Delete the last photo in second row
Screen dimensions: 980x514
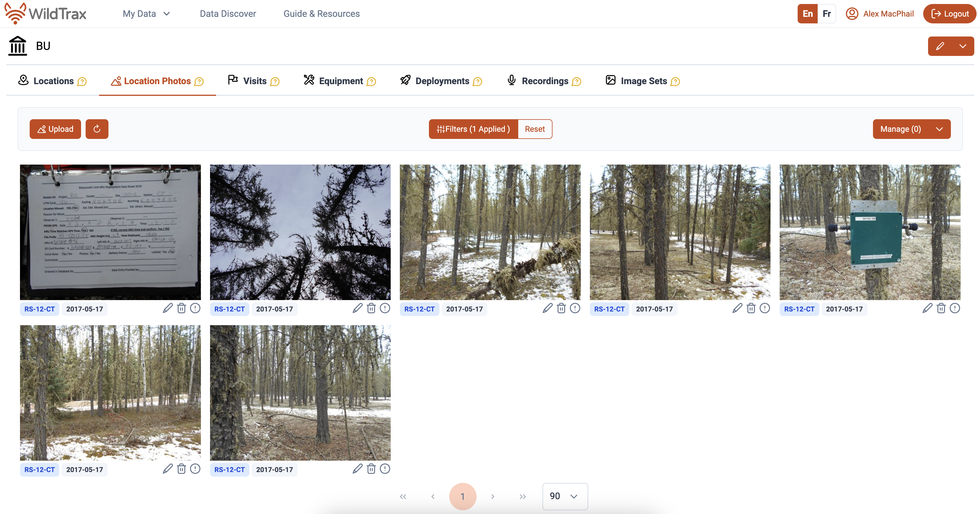371,469
